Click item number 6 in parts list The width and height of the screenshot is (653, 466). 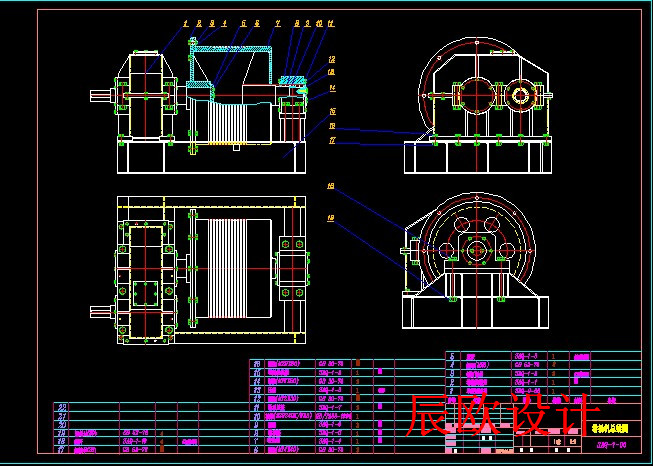[x=256, y=450]
